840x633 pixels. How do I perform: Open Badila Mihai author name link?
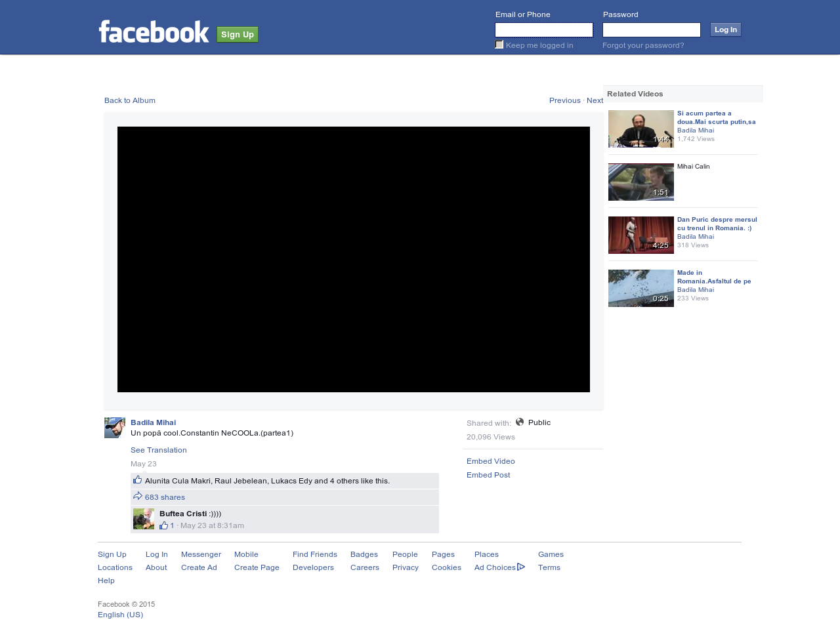pyautogui.click(x=153, y=422)
